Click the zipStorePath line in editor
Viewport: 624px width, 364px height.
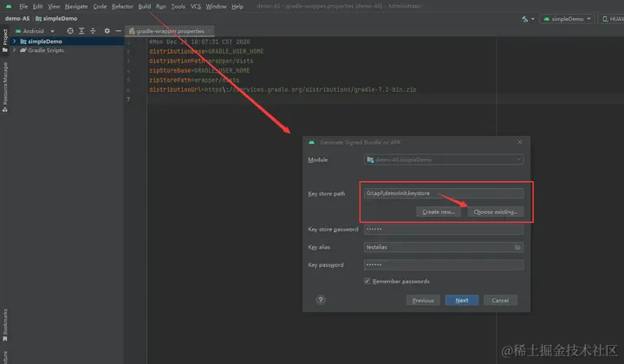pyautogui.click(x=194, y=80)
